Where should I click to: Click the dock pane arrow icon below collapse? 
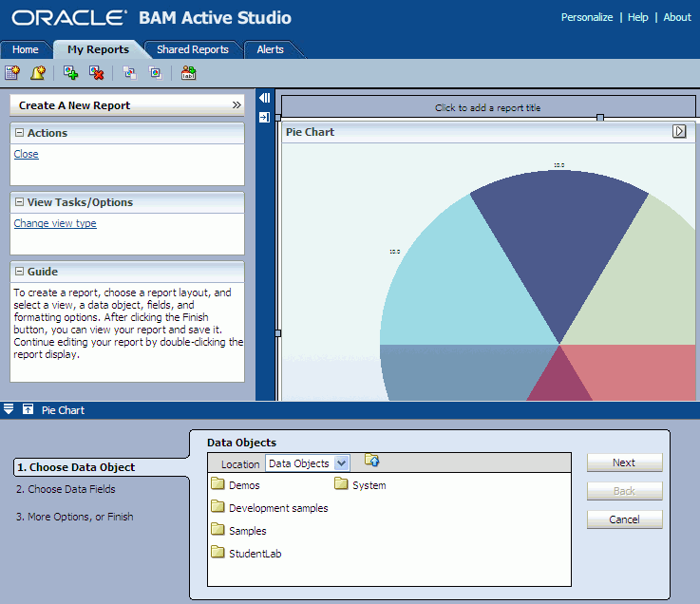(x=265, y=118)
